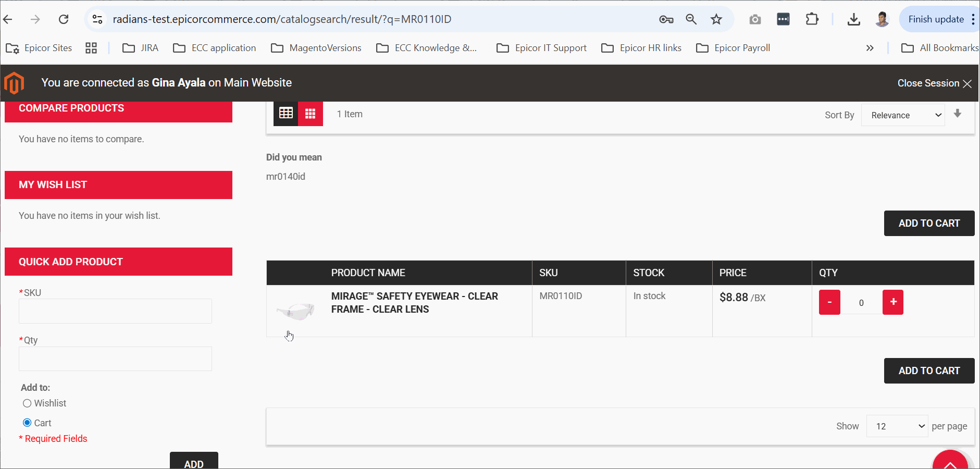Click Close Session link
Screen dimensions: 980x469
pyautogui.click(x=934, y=83)
